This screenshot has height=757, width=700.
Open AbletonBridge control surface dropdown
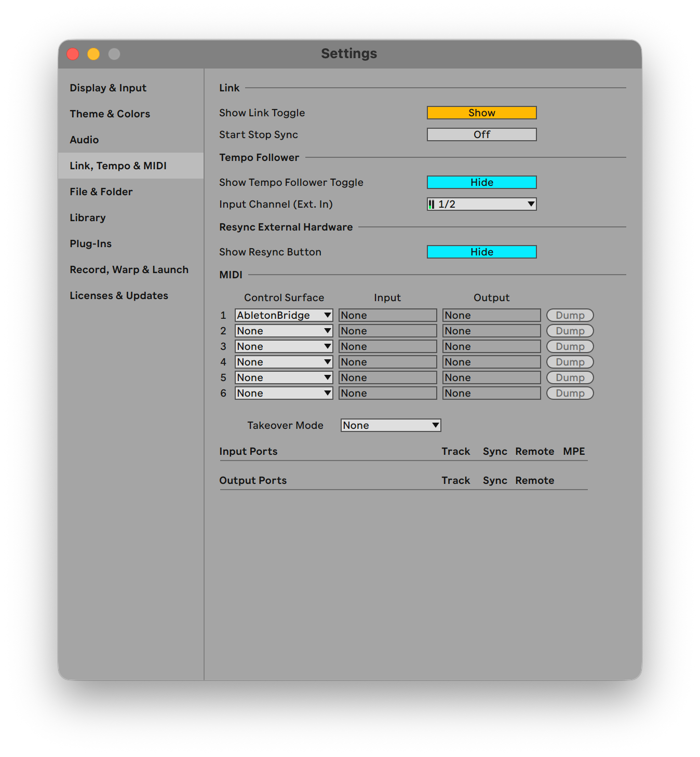pyautogui.click(x=284, y=315)
